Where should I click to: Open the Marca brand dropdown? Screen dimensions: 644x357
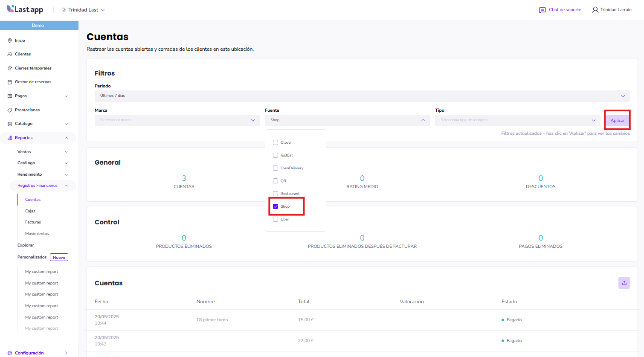pyautogui.click(x=177, y=120)
